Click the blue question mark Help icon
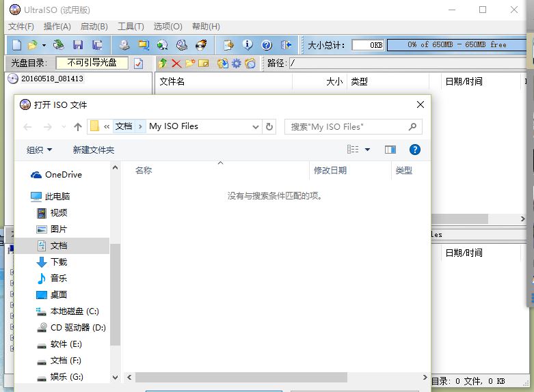This screenshot has width=534, height=392. [x=267, y=45]
